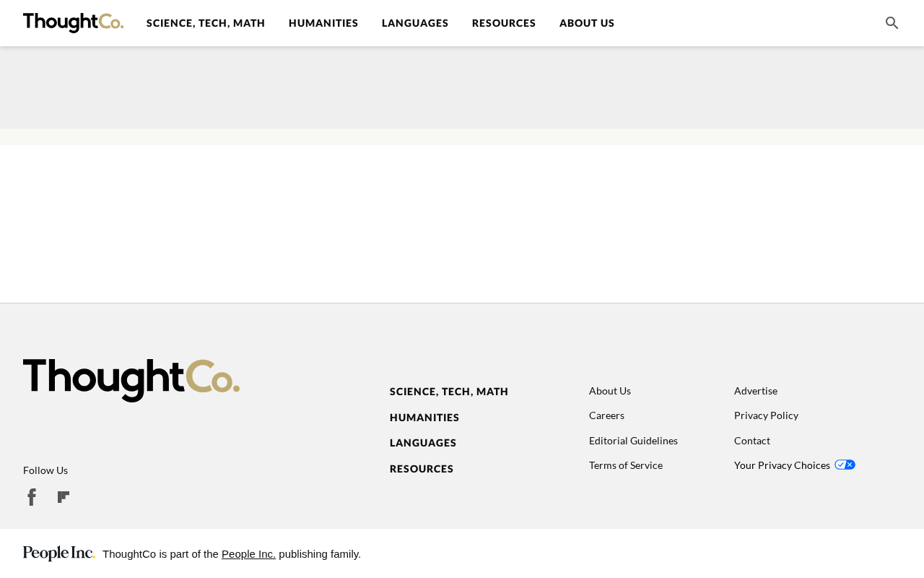Follow the footer Science, Tech, Math link

pos(449,392)
